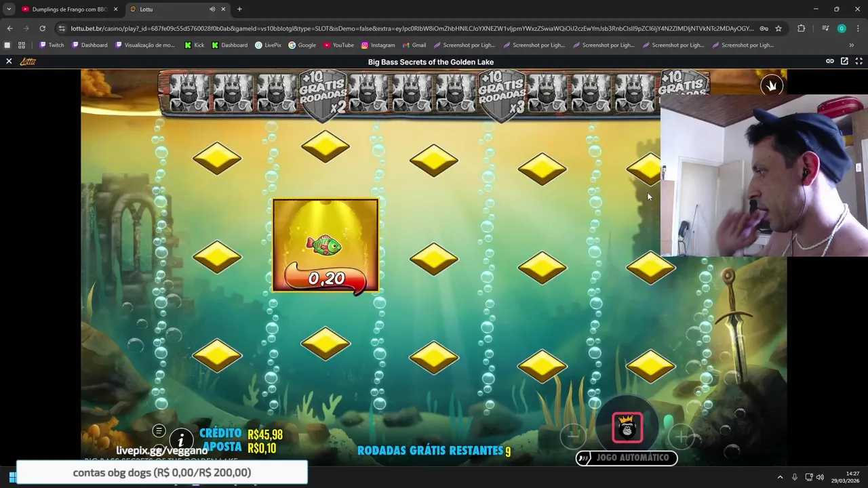Copy the game link via chain icon
The height and width of the screenshot is (488, 868).
(829, 61)
